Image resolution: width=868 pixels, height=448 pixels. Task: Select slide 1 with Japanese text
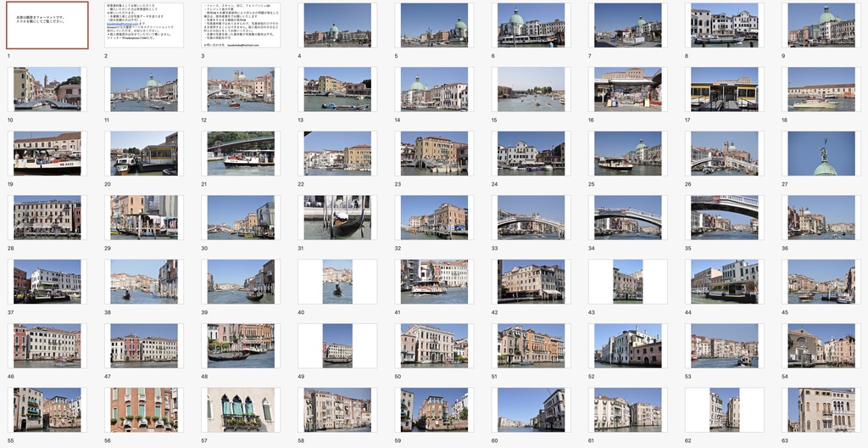point(47,25)
